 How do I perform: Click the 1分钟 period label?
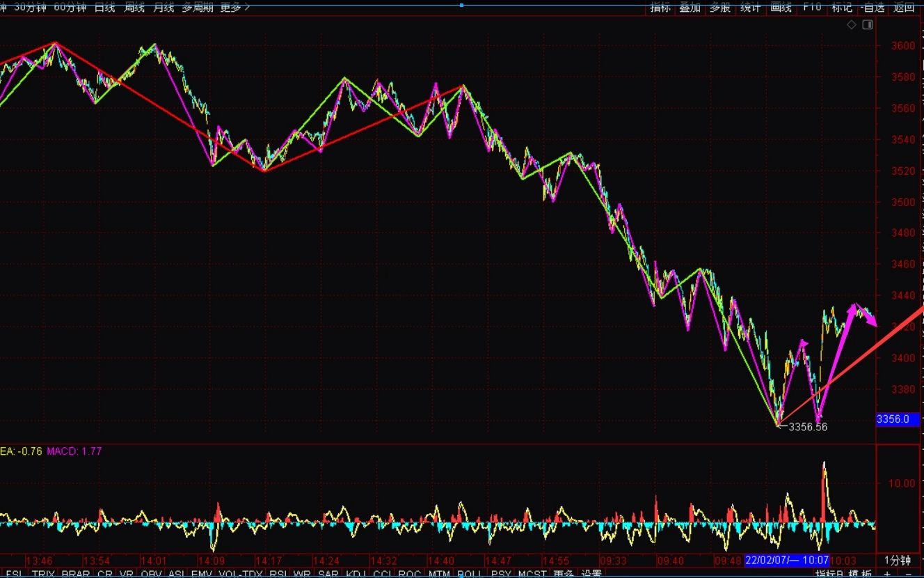click(898, 560)
